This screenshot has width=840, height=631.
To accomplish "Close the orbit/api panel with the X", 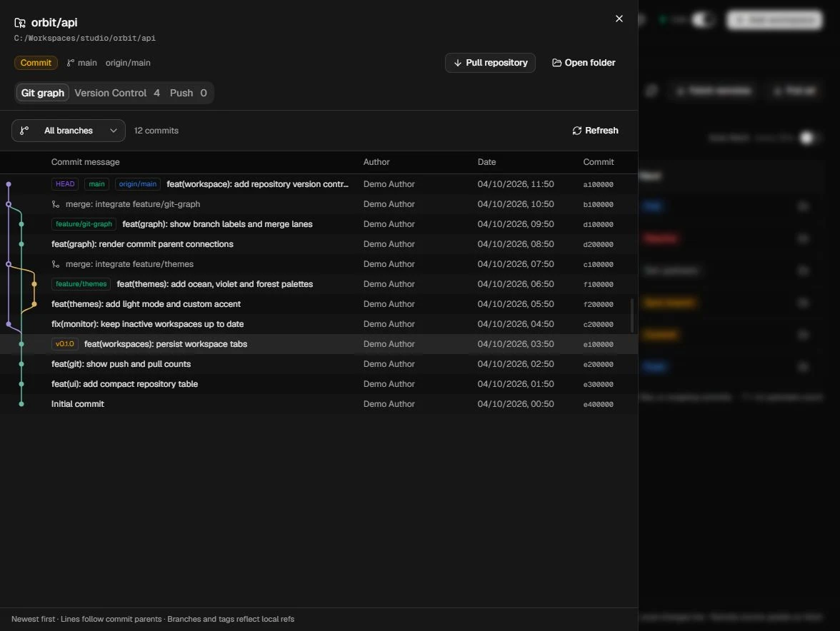I will (619, 19).
